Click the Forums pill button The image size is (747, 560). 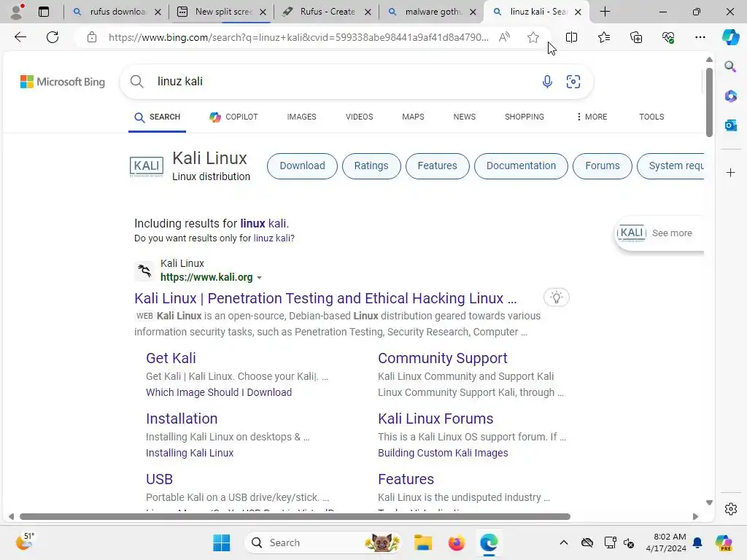(602, 166)
